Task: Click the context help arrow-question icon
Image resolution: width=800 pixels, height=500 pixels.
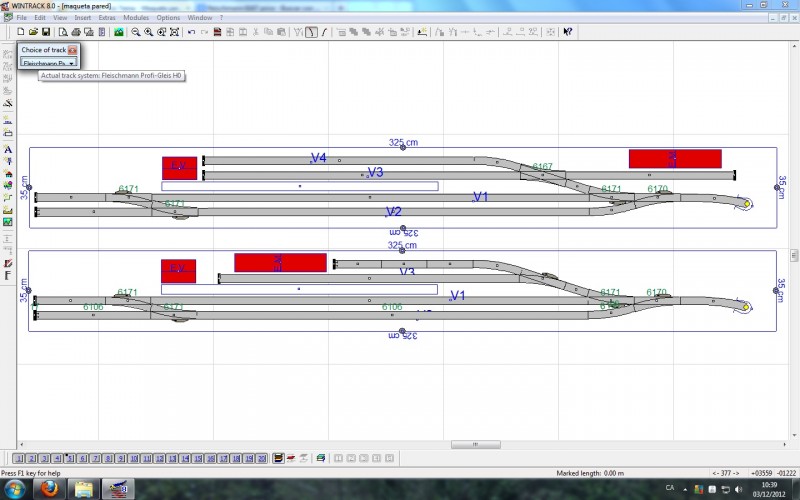Action: [567, 32]
